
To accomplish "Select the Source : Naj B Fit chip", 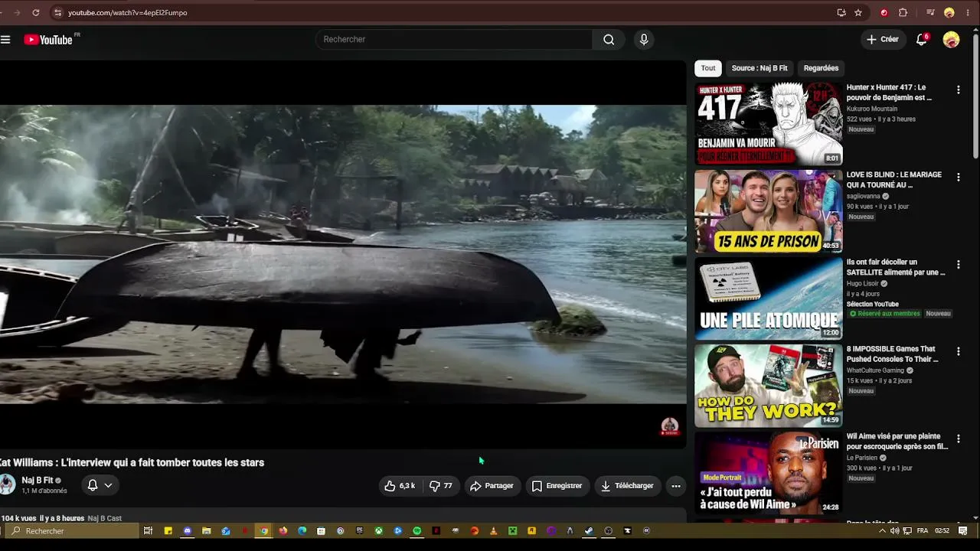I will pyautogui.click(x=759, y=68).
